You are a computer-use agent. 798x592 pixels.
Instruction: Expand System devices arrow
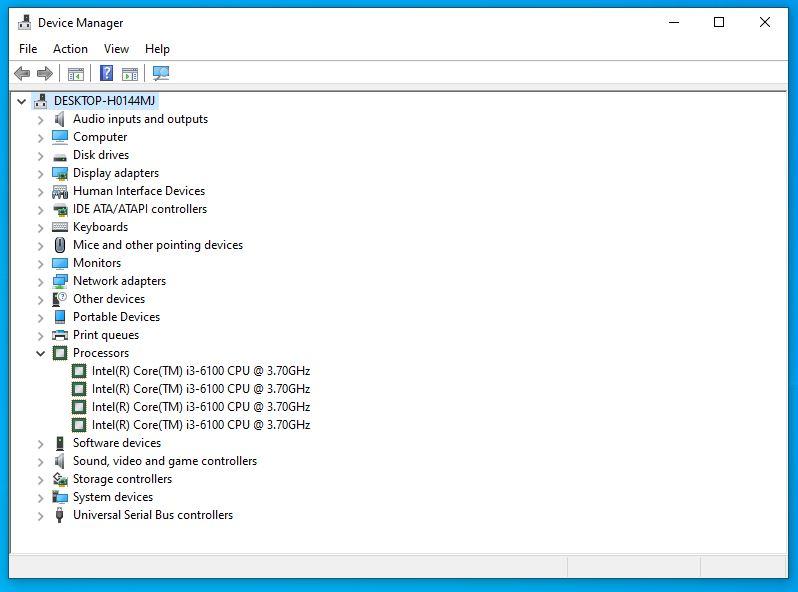pyautogui.click(x=41, y=498)
